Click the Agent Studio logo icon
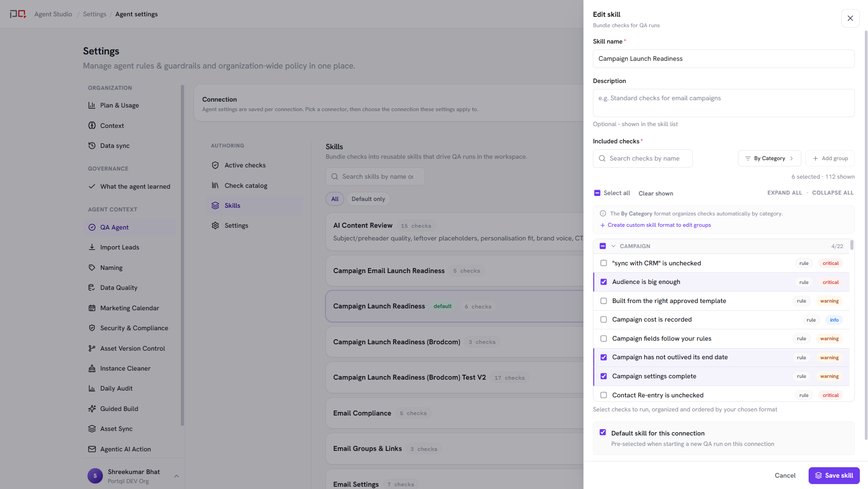 point(18,14)
